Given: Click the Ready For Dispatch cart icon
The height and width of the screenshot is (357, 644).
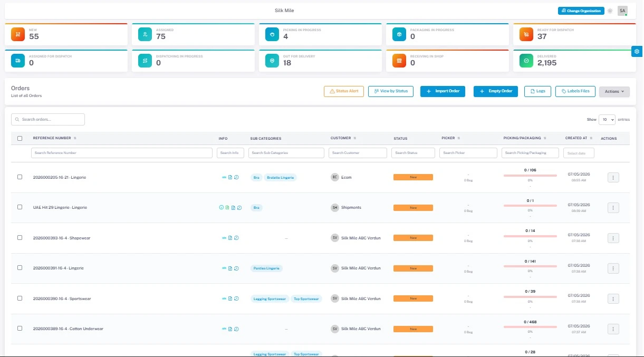Looking at the screenshot, I should pyautogui.click(x=526, y=34).
